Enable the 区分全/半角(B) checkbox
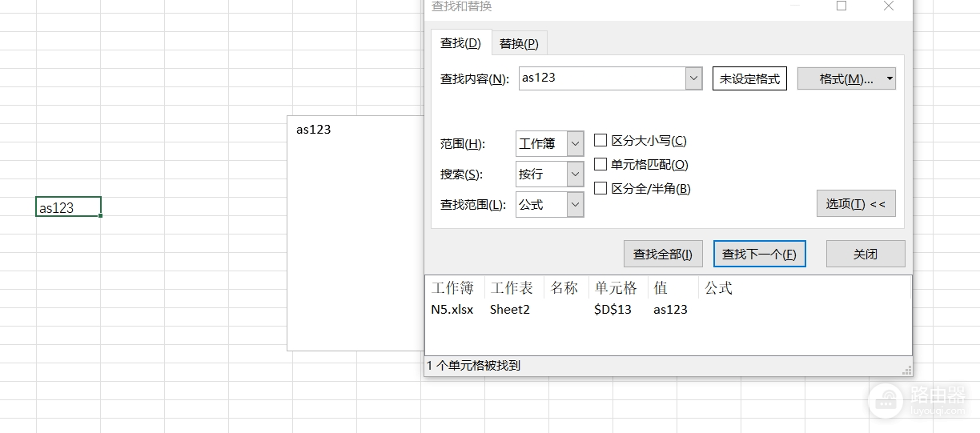The width and height of the screenshot is (980, 433). 600,189
